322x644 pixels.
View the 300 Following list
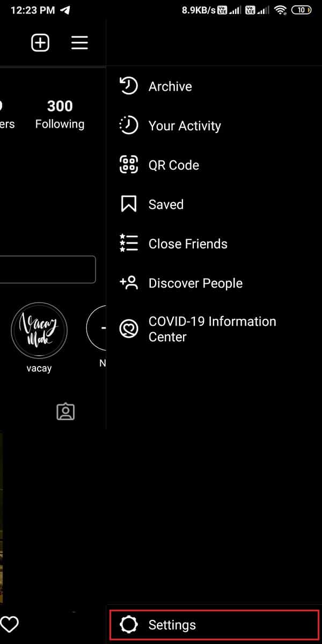(x=60, y=114)
